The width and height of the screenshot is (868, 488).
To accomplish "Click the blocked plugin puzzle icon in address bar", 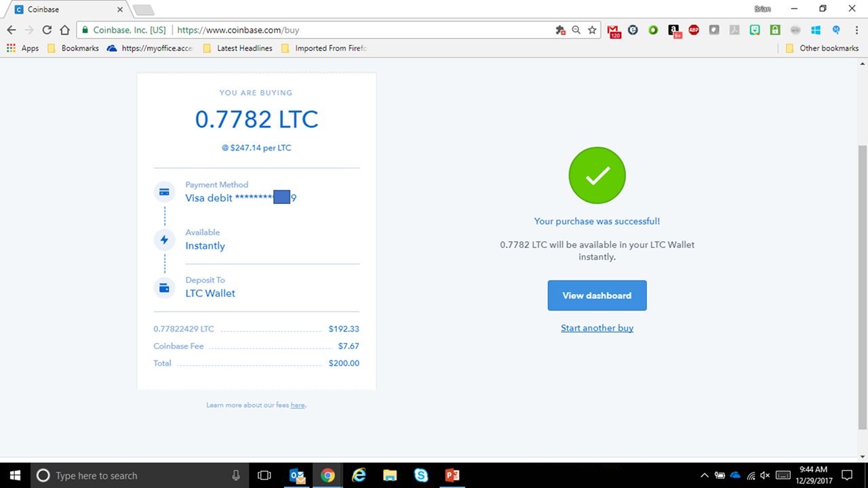I will (x=560, y=30).
